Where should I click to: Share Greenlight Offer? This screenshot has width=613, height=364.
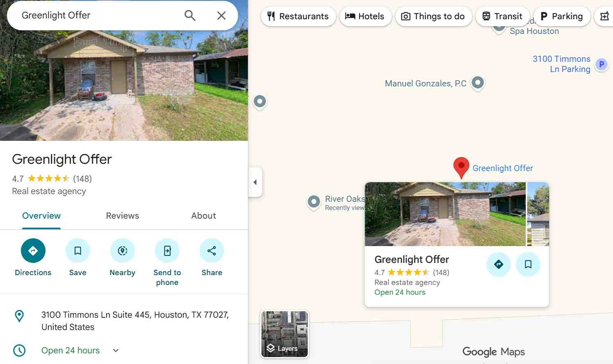coord(211,251)
